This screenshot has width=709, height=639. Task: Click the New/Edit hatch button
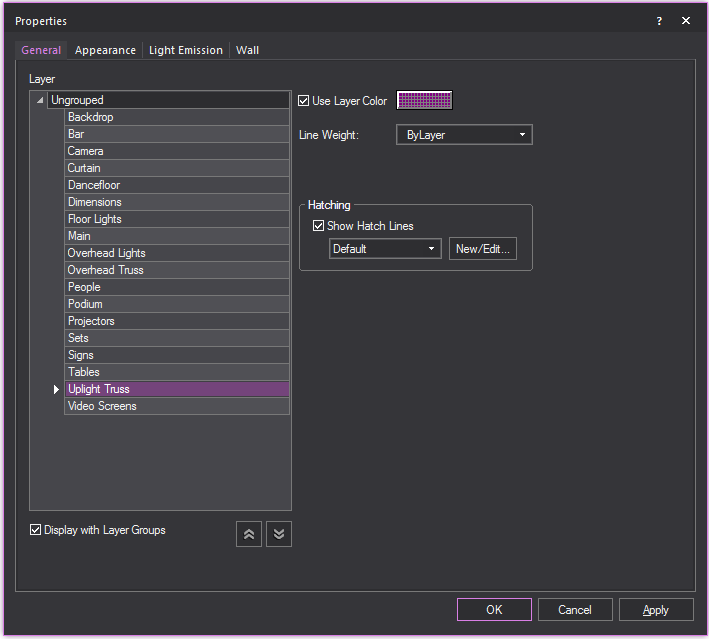point(483,249)
